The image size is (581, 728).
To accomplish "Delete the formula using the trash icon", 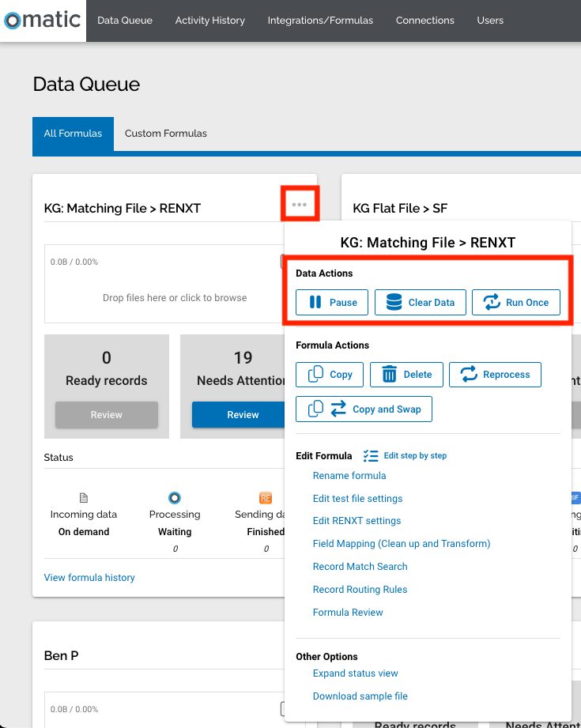I will pyautogui.click(x=406, y=375).
